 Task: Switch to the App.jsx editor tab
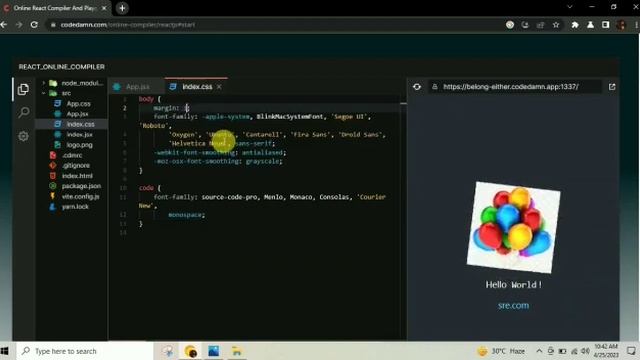coord(137,87)
